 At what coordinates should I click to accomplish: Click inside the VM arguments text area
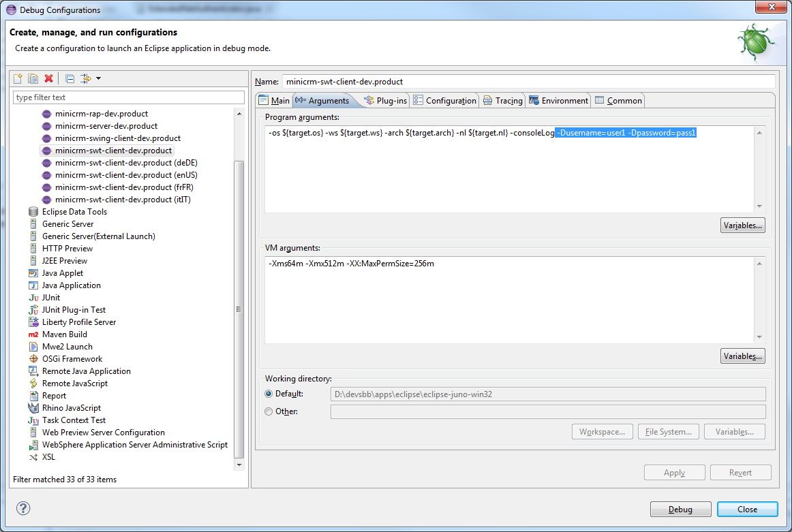click(x=509, y=300)
